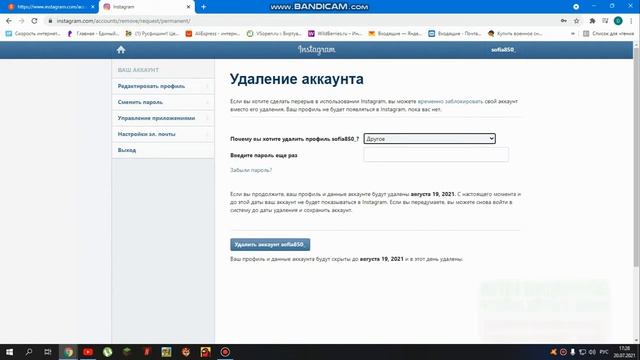Screen dimensions: 640x360
Task: Select Выход in the sidebar
Action: click(x=163, y=150)
